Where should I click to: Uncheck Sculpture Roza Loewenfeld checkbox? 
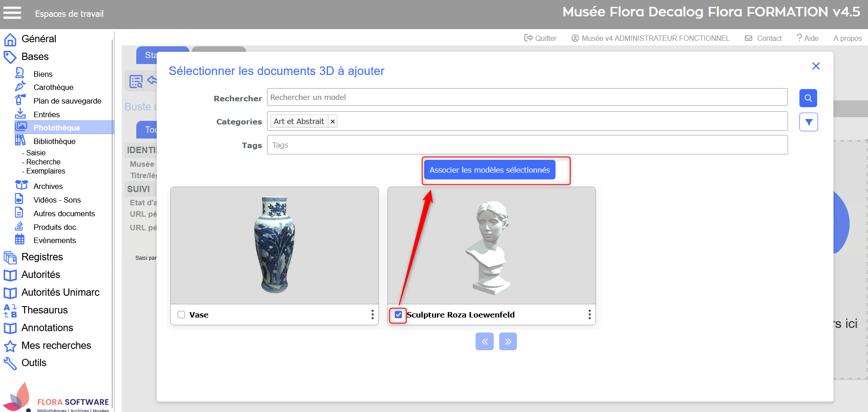[x=398, y=315]
